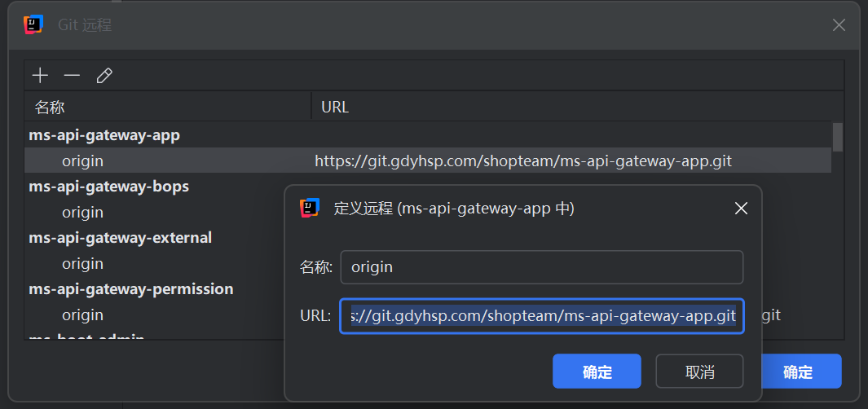The width and height of the screenshot is (868, 409).
Task: Select origin under ms-api-gateway-app
Action: 82,161
